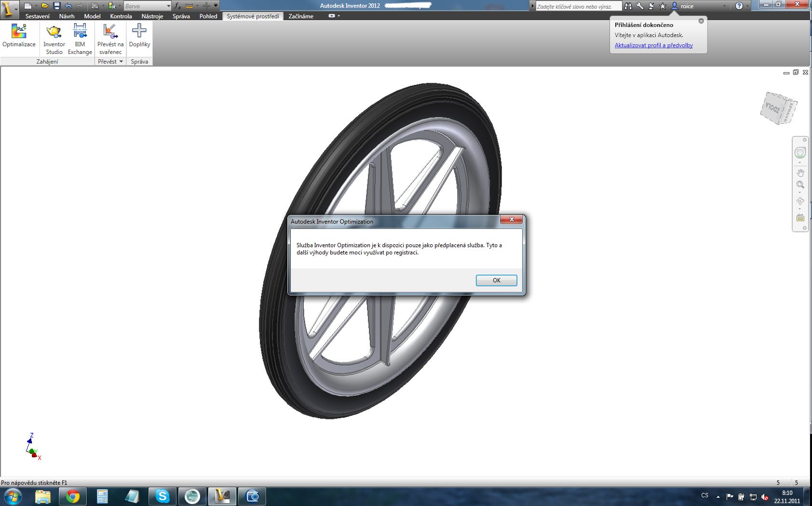Viewport: 812px width, 506px height.
Task: Launch the Optimalizace tool
Action: click(19, 36)
